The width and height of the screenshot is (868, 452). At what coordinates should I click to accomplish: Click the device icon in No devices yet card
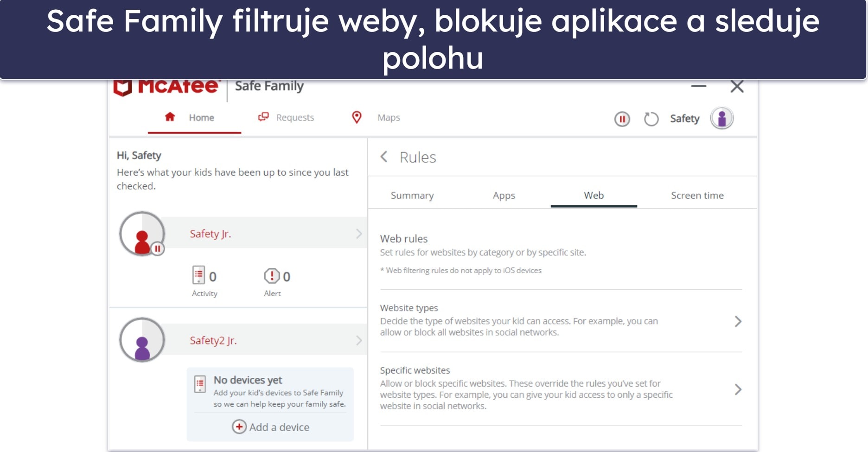200,384
